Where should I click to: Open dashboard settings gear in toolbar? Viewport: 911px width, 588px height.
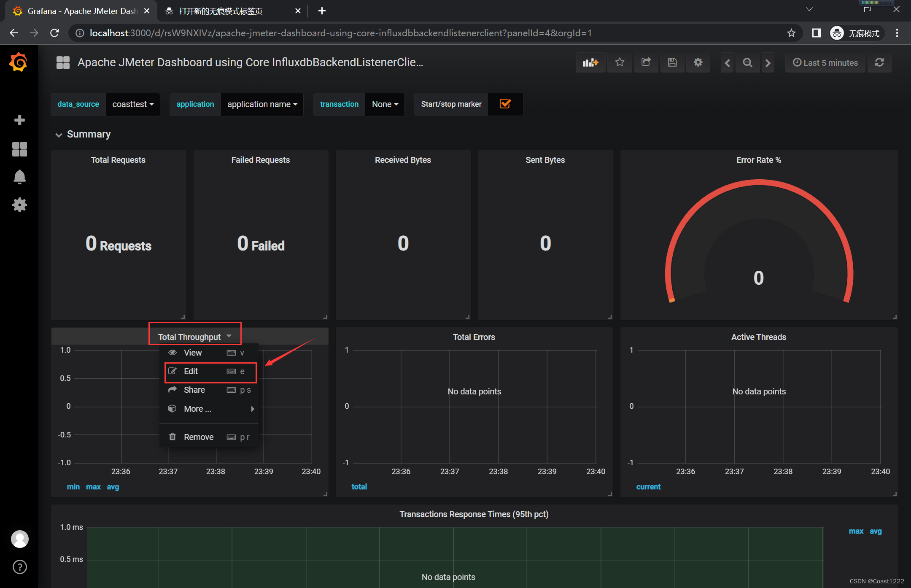tap(698, 62)
